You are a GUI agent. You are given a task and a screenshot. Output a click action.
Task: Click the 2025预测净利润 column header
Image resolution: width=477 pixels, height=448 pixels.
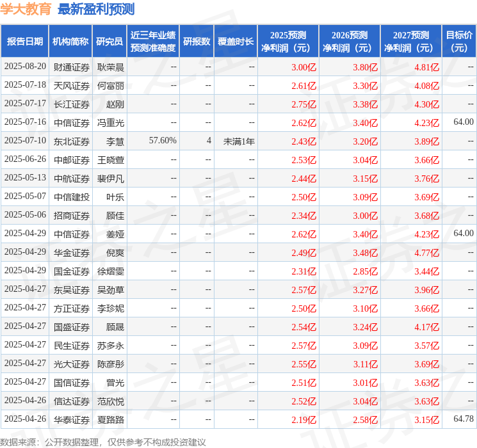click(288, 42)
